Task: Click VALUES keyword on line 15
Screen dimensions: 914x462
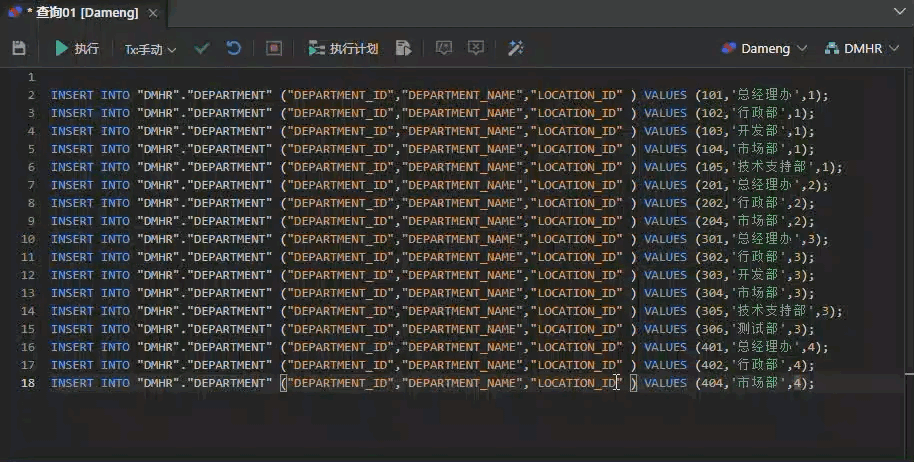Action: pyautogui.click(x=666, y=329)
